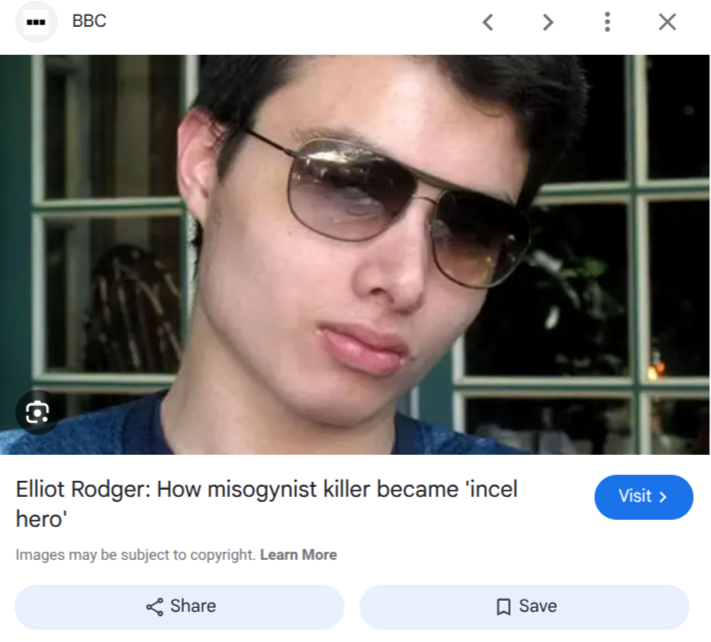Viewport: 711px width, 642px height.
Task: Open the BBC source logo icon
Action: pyautogui.click(x=36, y=22)
